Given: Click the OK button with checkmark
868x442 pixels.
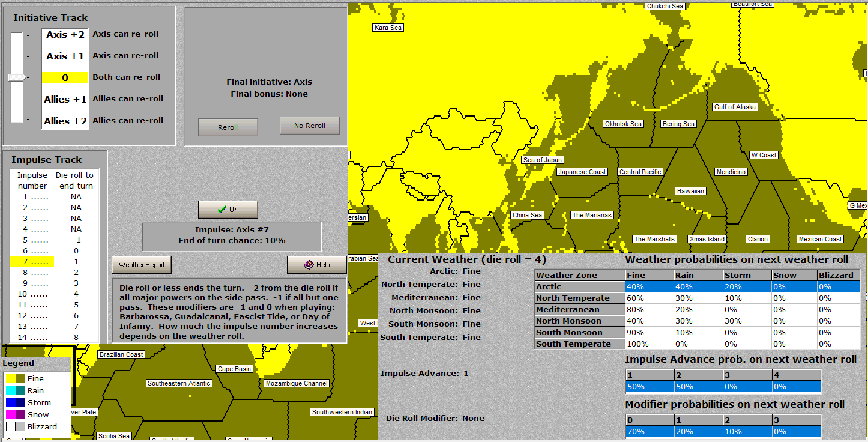Looking at the screenshot, I should 228,210.
